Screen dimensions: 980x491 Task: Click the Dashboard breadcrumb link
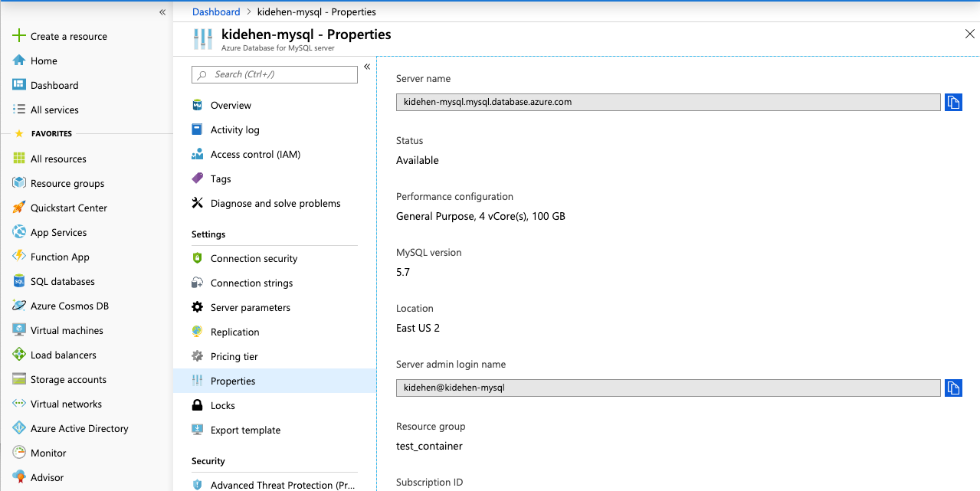coord(216,12)
